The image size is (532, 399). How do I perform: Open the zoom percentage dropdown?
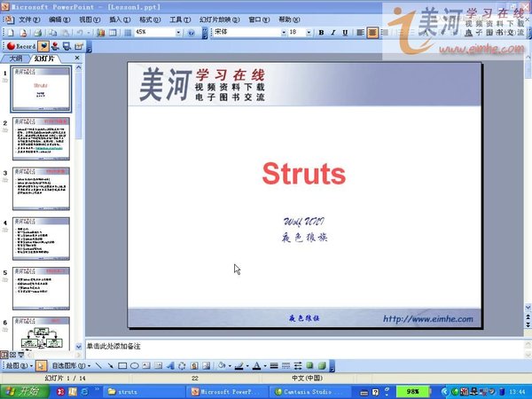[x=178, y=32]
